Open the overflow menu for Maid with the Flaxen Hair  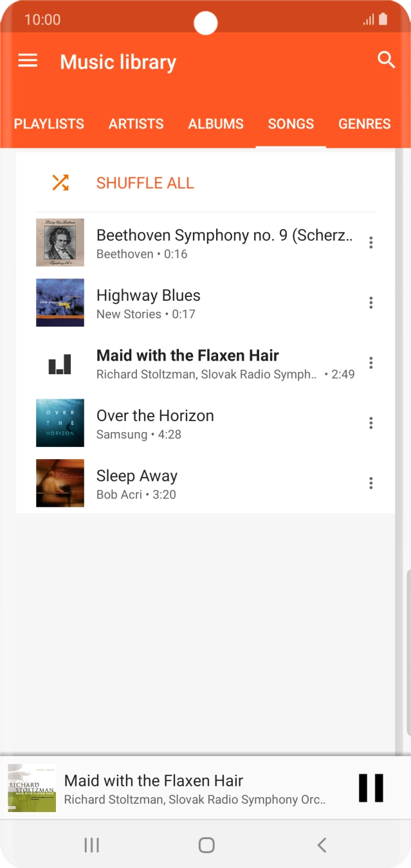click(371, 363)
